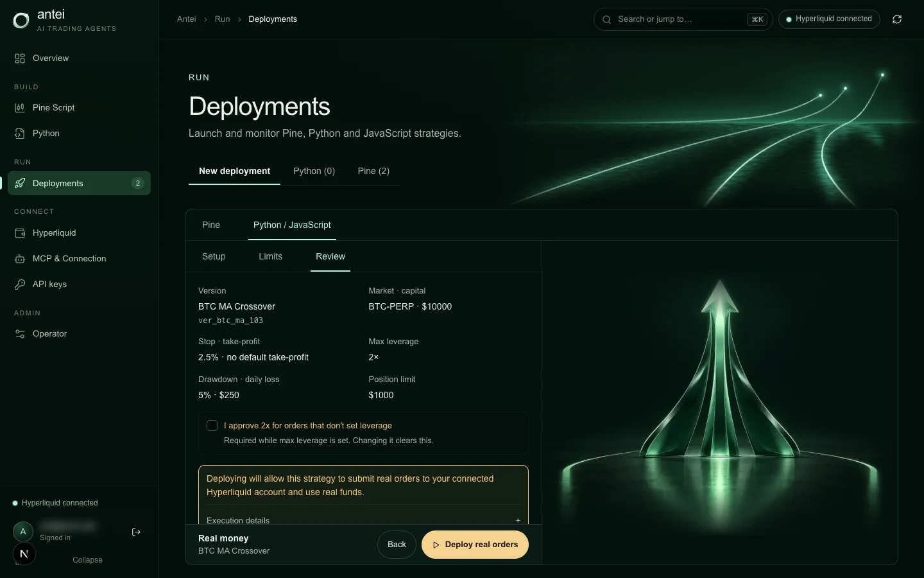Expand Execution details with plus icon
This screenshot has width=924, height=578.
pos(518,521)
